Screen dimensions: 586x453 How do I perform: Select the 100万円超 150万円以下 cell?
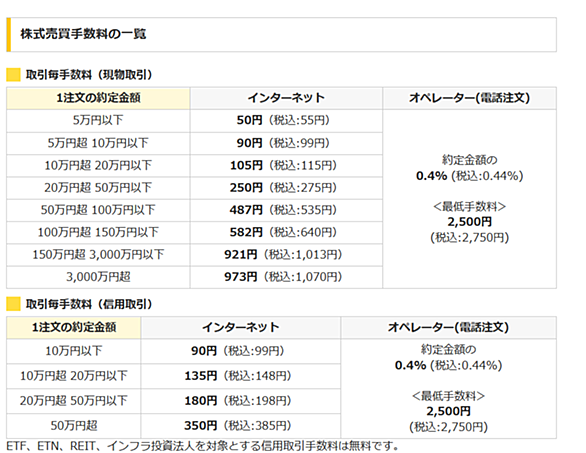pyautogui.click(x=98, y=232)
